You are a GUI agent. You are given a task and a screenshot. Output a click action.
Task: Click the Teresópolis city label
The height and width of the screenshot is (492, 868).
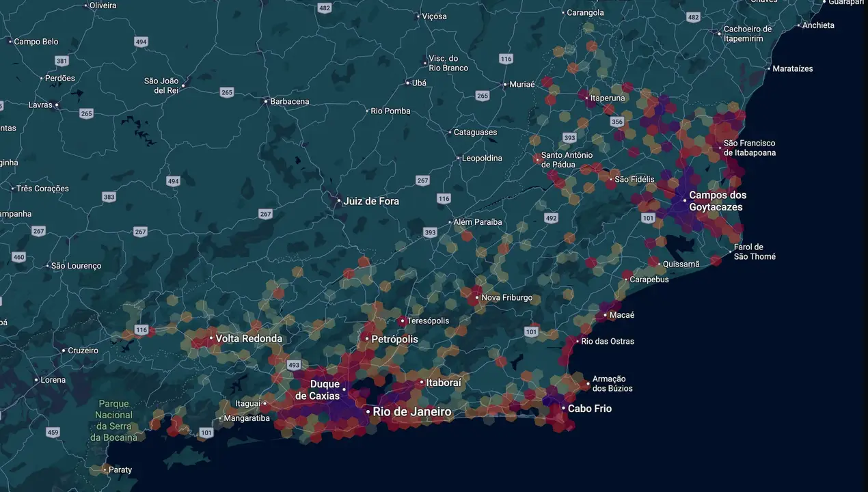429,320
